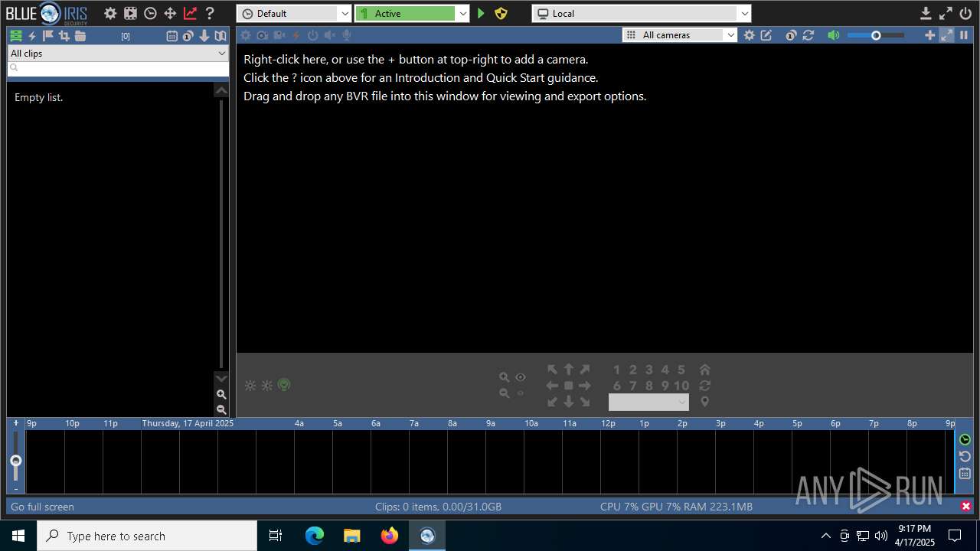Open the clips folder icon
980x551 pixels.
click(80, 36)
